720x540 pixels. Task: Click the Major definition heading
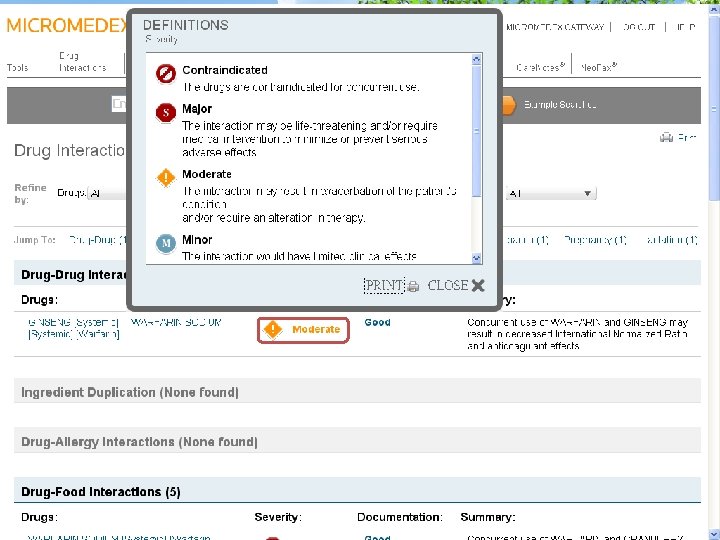coord(197,109)
